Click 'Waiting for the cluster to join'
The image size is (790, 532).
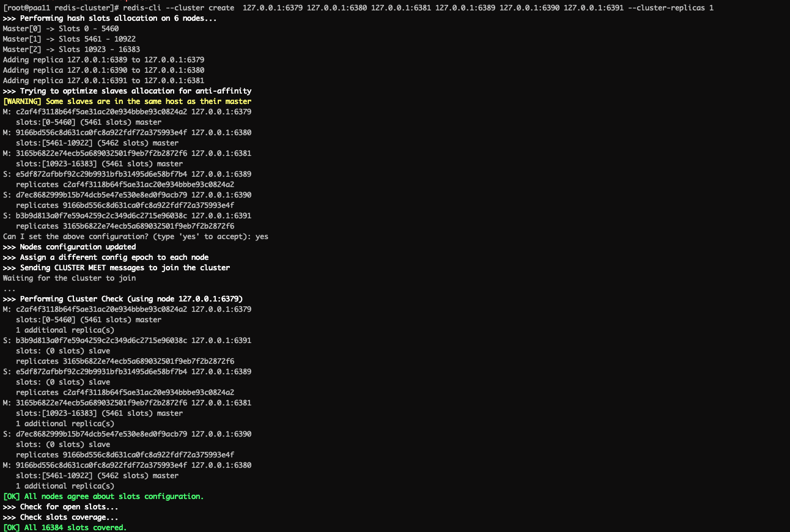click(x=69, y=278)
